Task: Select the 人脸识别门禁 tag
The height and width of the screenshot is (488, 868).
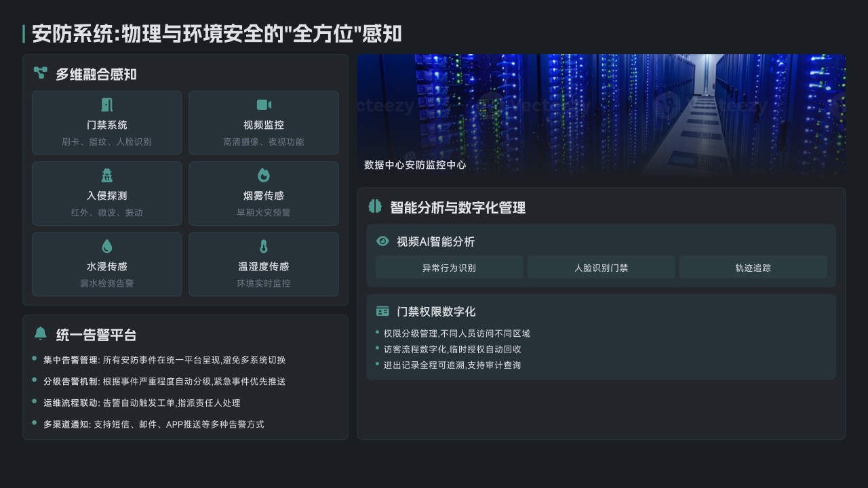Action: click(601, 268)
